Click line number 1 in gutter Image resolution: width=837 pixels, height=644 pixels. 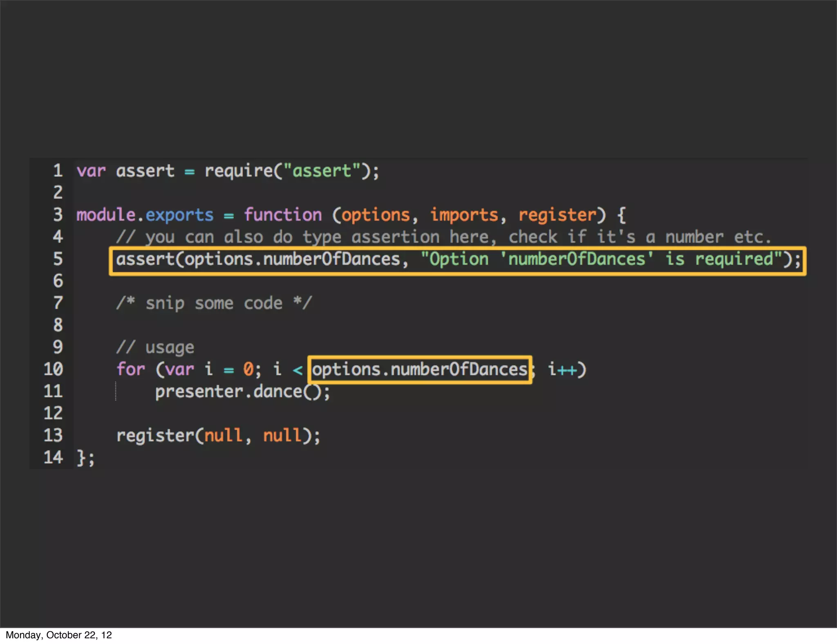[58, 171]
